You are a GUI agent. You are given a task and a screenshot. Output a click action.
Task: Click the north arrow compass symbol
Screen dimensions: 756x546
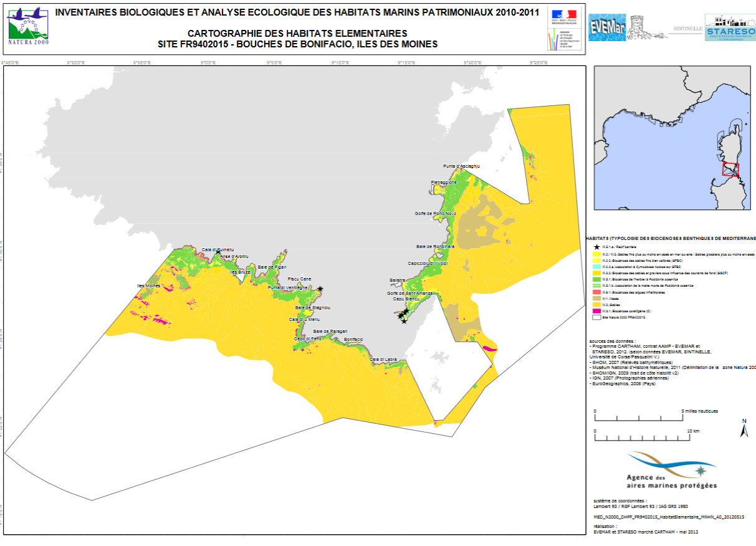pos(744,429)
